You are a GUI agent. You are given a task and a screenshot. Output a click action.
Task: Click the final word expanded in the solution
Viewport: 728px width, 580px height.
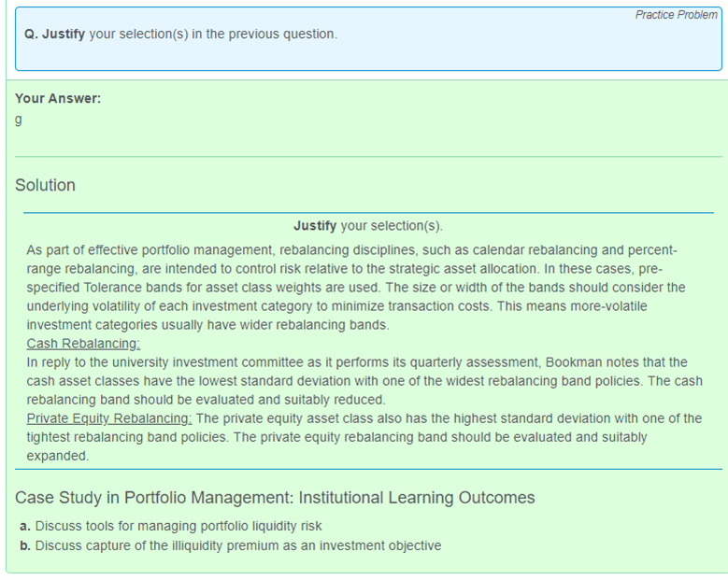coord(58,456)
